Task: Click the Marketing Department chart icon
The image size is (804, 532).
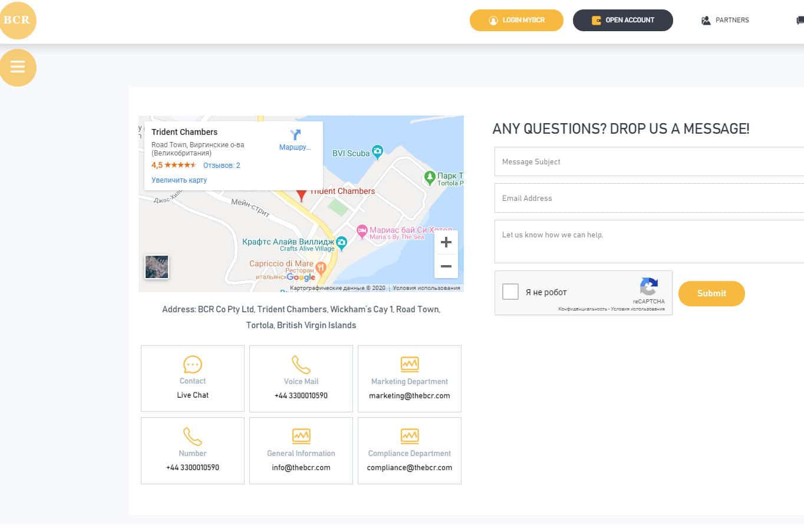Action: 410,364
